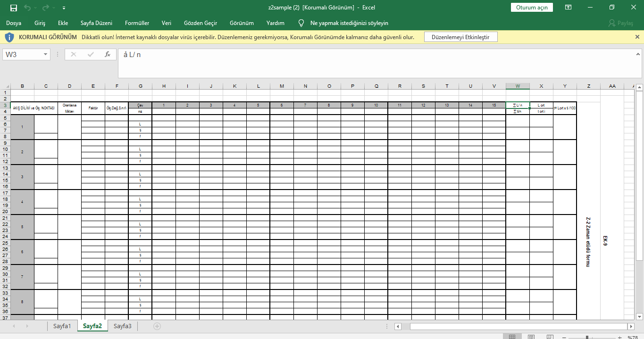Open the Name Box dropdown arrow
This screenshot has width=644, height=339.
[x=45, y=54]
